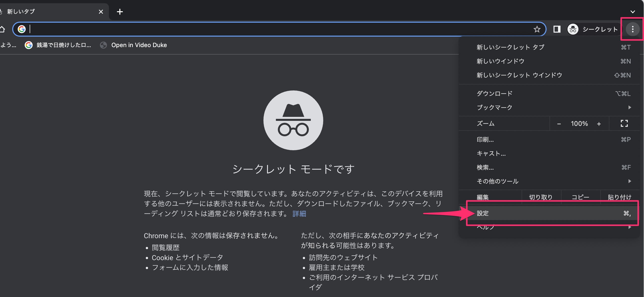Click the 100% zoom value
The height and width of the screenshot is (297, 644).
click(x=579, y=124)
